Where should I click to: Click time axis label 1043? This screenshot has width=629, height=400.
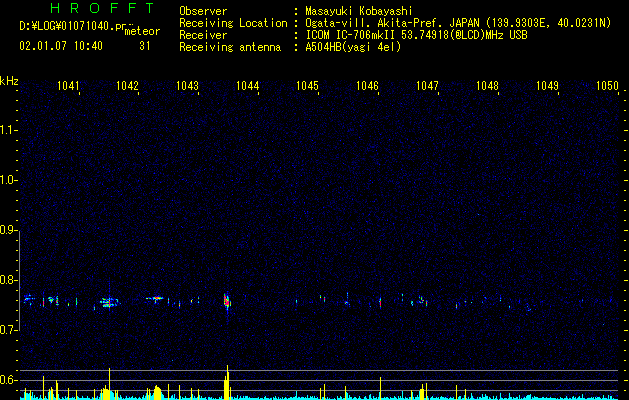pos(187,85)
